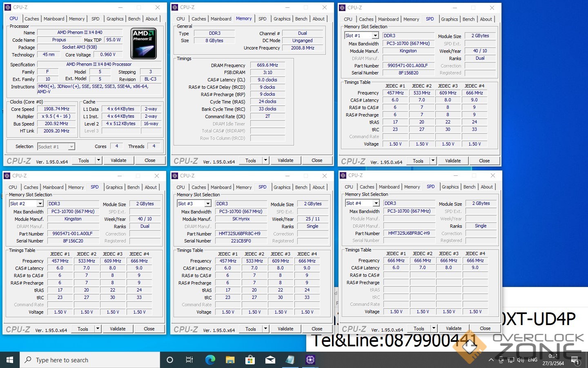The image size is (588, 368).
Task: Open Graphics tab in the Slot #2 window
Action: tap(114, 187)
